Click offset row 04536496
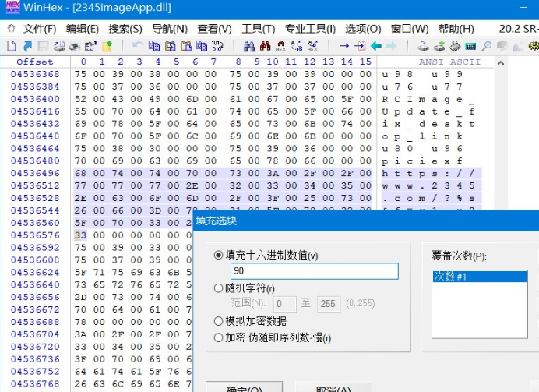This screenshot has width=539, height=392. [35, 173]
